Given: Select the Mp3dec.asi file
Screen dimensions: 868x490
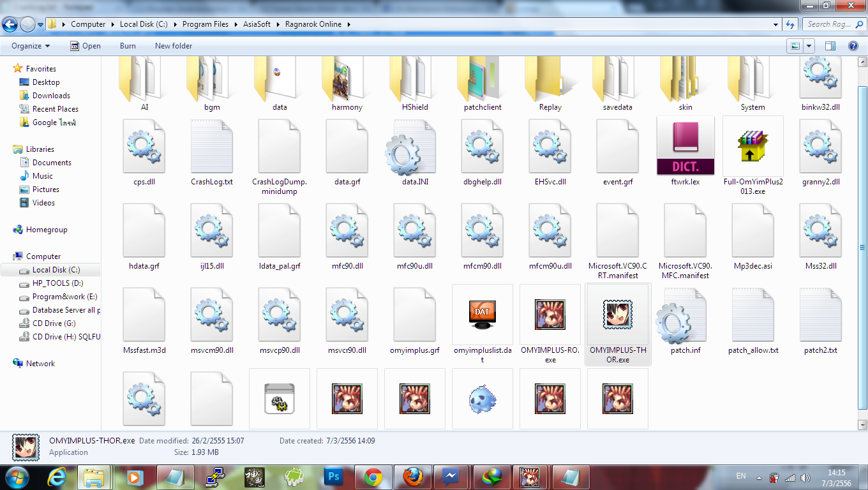Looking at the screenshot, I should point(753,235).
